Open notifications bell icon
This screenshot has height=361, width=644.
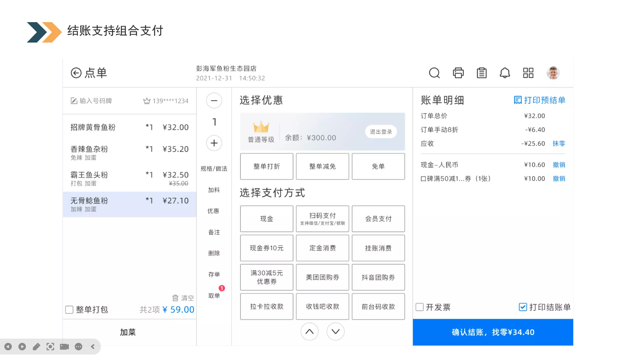(505, 73)
